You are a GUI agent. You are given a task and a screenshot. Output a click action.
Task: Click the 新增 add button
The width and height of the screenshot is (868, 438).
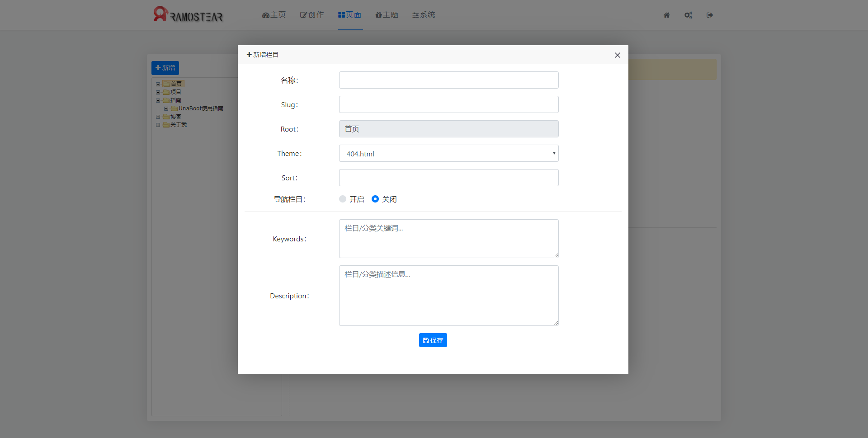165,68
